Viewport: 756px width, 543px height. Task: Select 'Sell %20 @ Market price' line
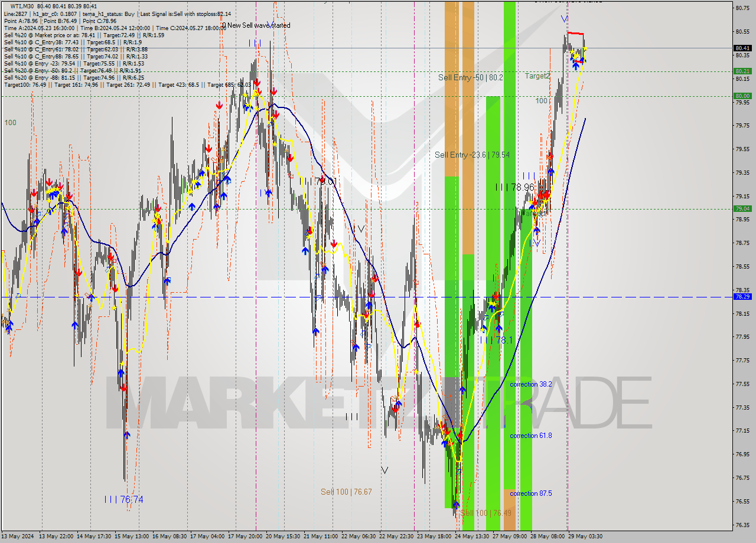(84, 35)
